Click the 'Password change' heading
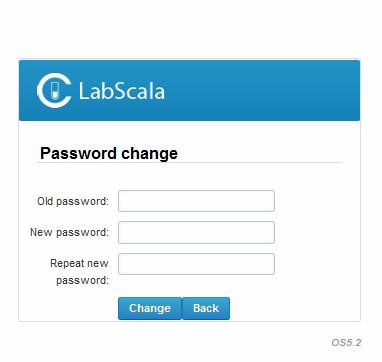The height and width of the screenshot is (362, 382). click(x=109, y=153)
